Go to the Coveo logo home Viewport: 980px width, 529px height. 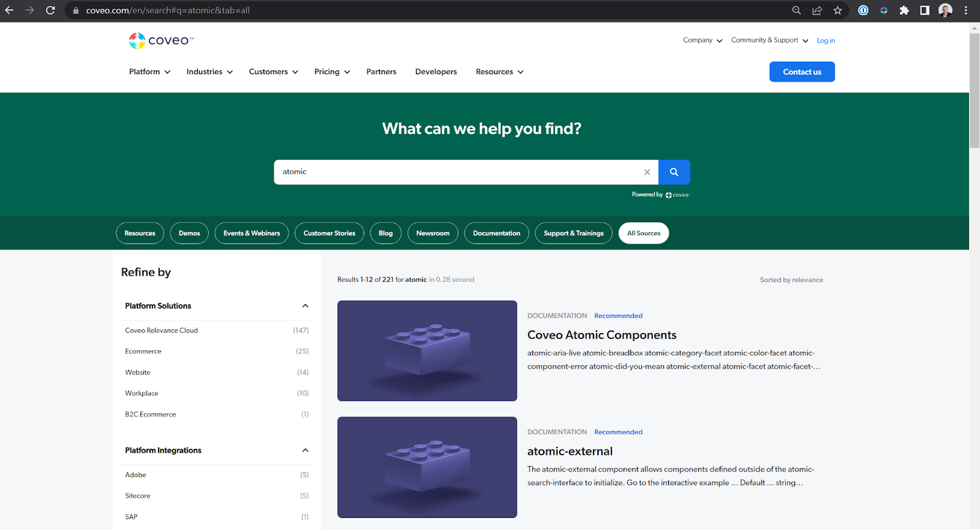pyautogui.click(x=161, y=40)
